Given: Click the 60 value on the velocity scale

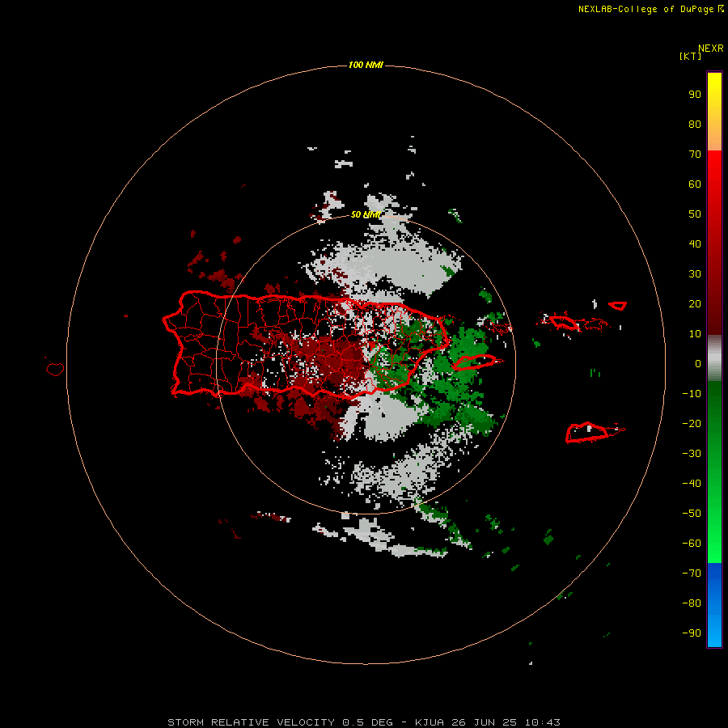Looking at the screenshot, I should coord(695,184).
